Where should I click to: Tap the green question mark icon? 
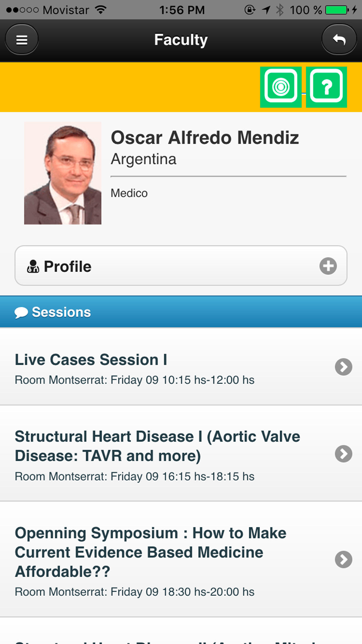[327, 87]
